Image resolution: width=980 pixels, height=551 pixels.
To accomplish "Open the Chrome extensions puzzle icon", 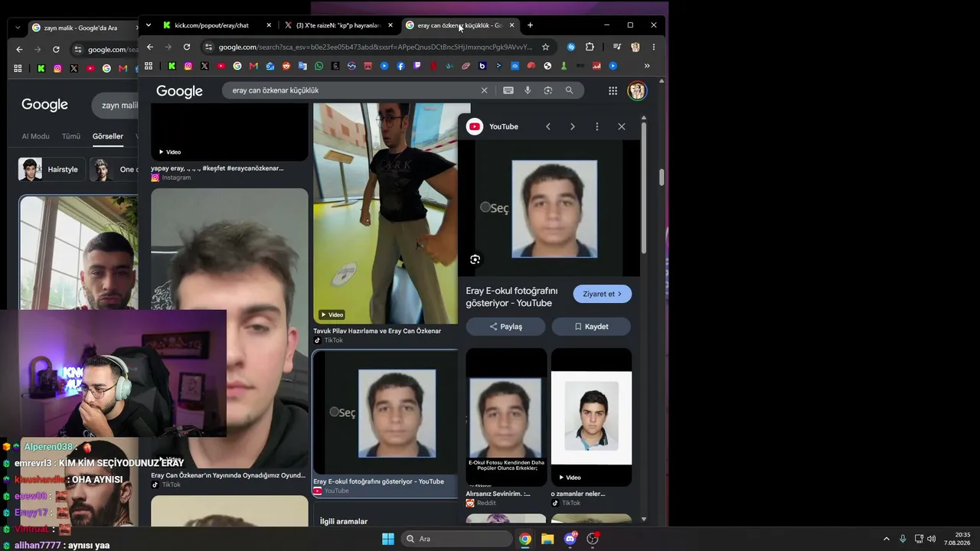I will click(590, 47).
